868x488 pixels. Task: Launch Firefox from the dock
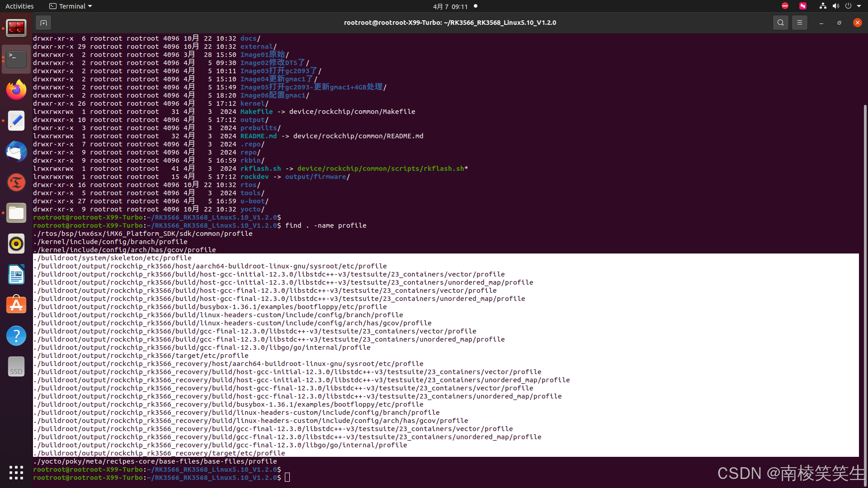[16, 90]
